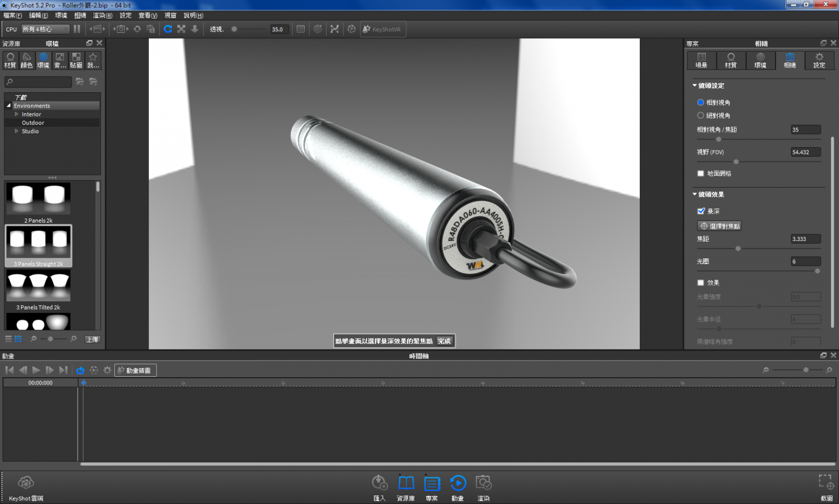Toggle the Animation panel icon
Image resolution: width=839 pixels, height=504 pixels.
pos(457,483)
